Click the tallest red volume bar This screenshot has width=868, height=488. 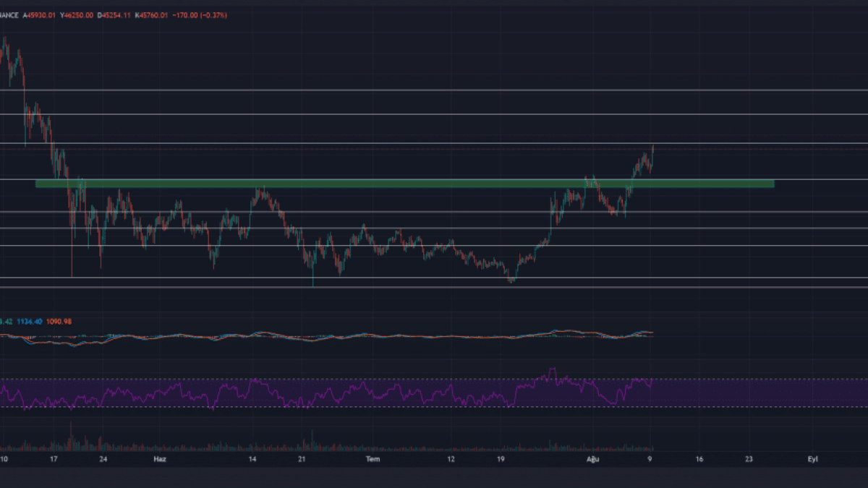tap(71, 437)
